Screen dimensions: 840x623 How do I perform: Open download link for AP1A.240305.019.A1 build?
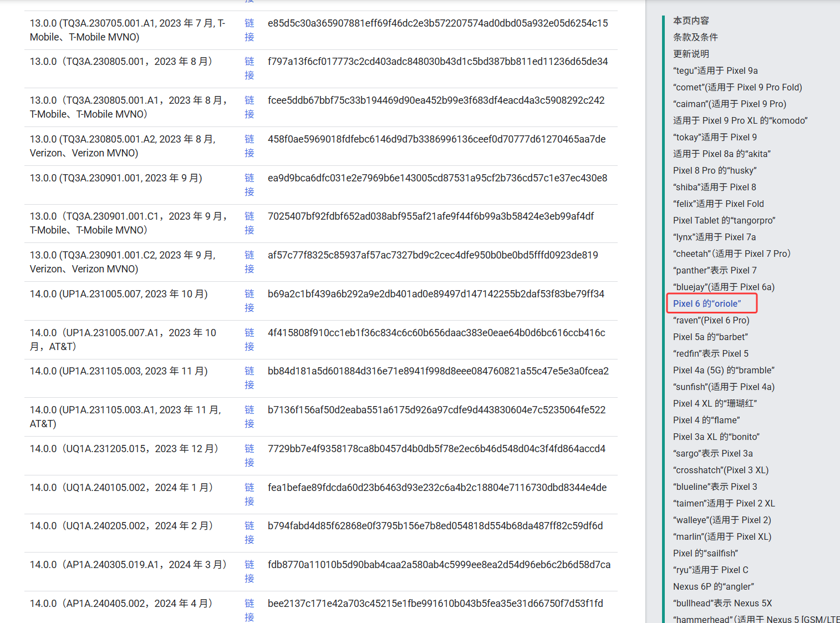click(250, 571)
